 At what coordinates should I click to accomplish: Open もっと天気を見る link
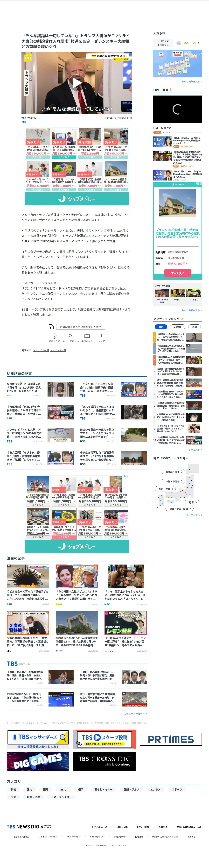(x=192, y=82)
